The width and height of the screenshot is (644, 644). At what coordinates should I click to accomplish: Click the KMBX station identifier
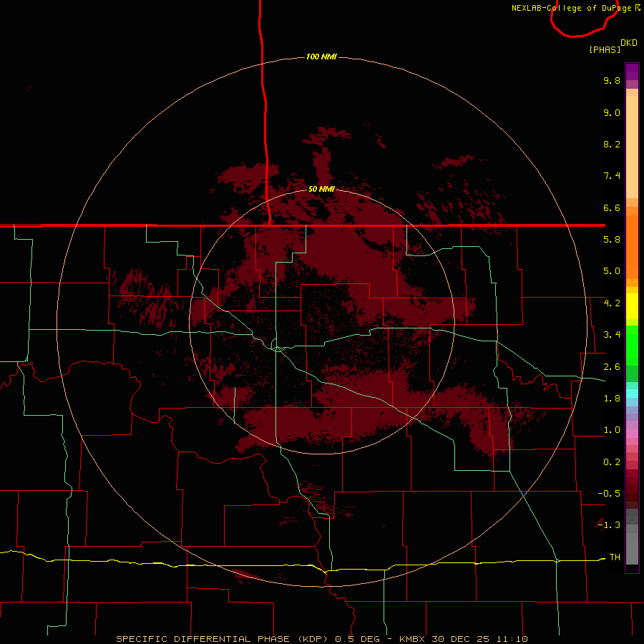coord(412,639)
